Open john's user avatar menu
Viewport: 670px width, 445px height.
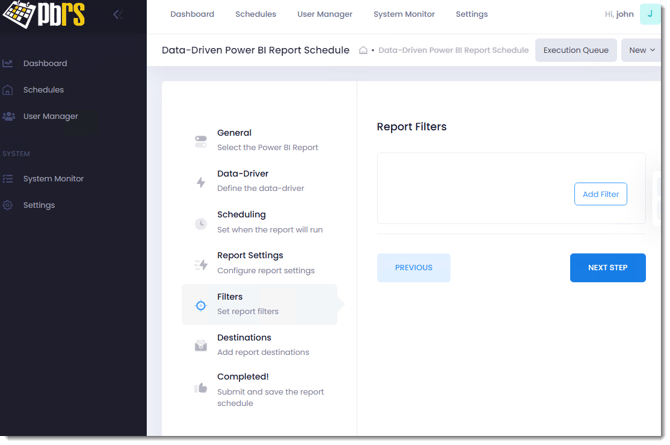point(650,14)
